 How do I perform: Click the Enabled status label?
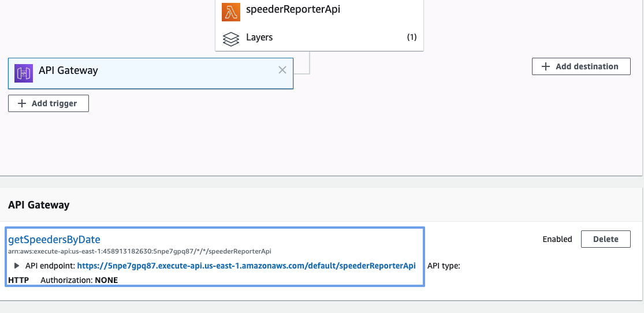[557, 239]
